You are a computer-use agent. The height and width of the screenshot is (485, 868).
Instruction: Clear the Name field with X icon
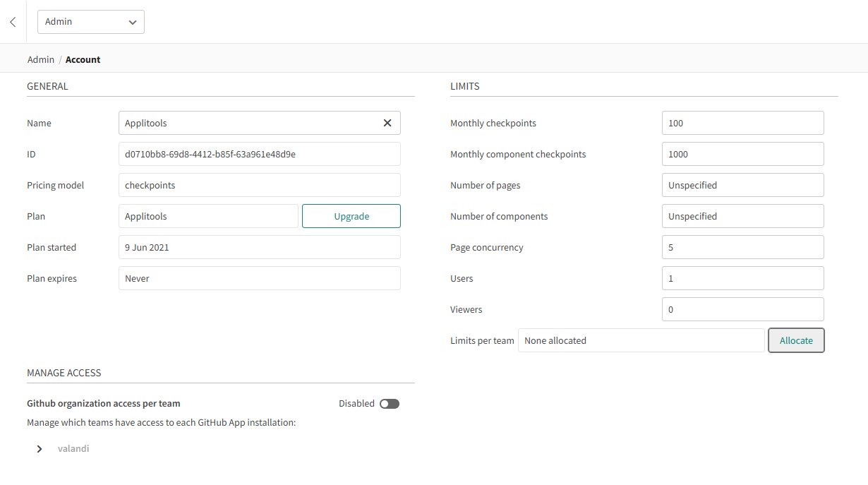387,123
